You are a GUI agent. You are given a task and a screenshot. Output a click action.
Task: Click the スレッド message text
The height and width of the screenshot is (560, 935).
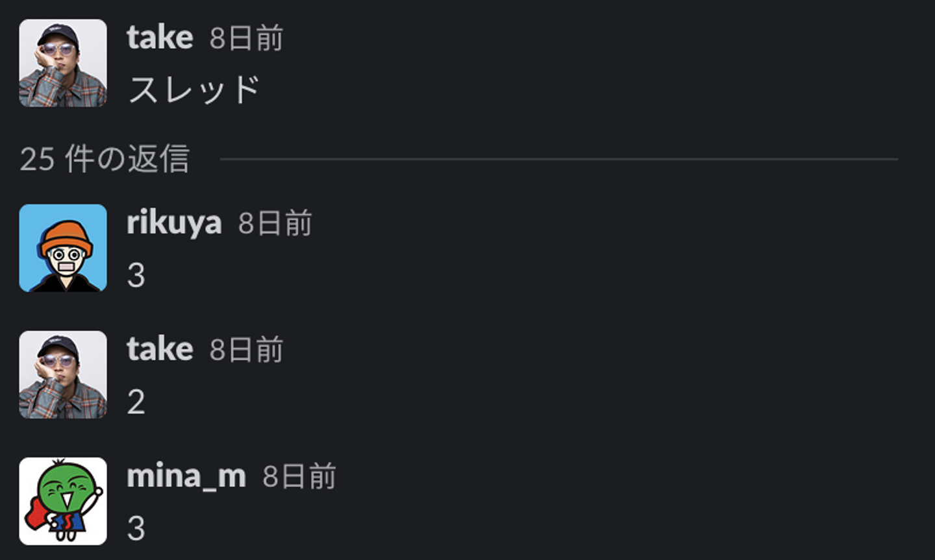pos(194,90)
